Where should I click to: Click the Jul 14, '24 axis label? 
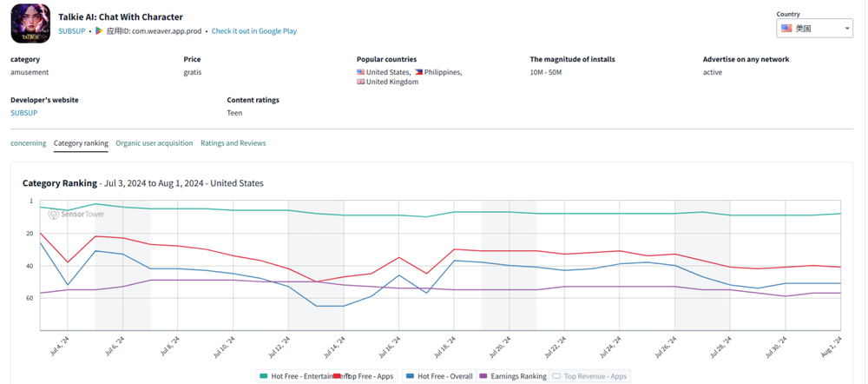[x=333, y=346]
